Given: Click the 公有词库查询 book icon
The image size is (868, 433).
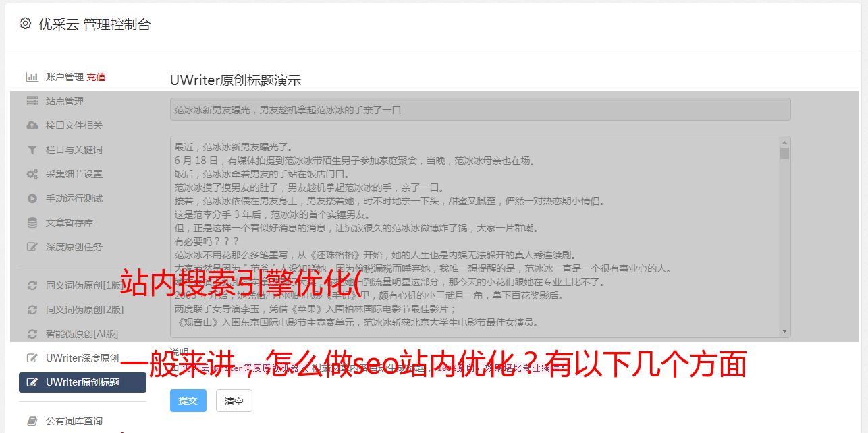Looking at the screenshot, I should pos(32,421).
